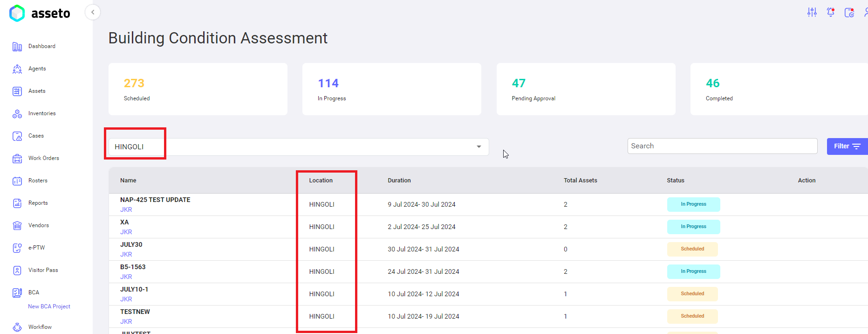Open the Vendors sidebar icon

click(x=17, y=226)
